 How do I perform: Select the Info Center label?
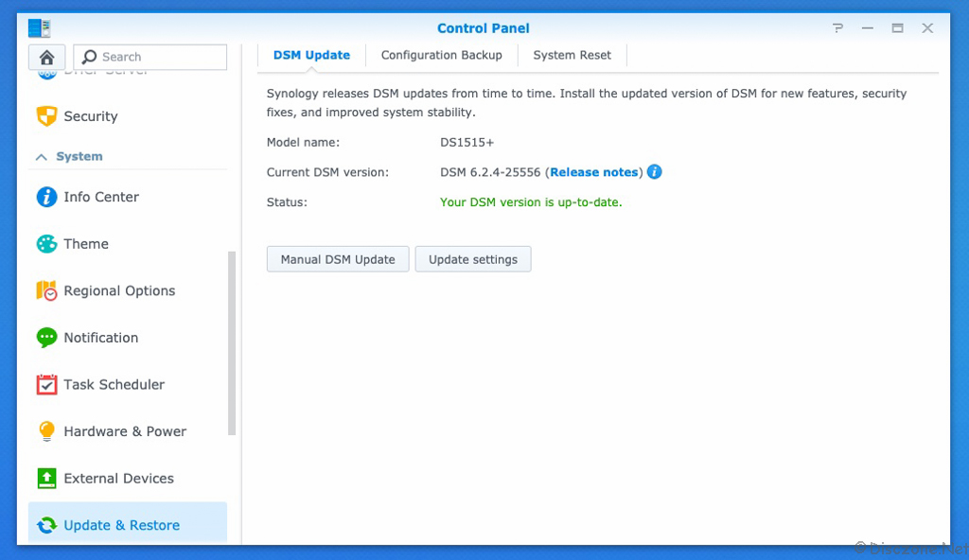pos(101,197)
